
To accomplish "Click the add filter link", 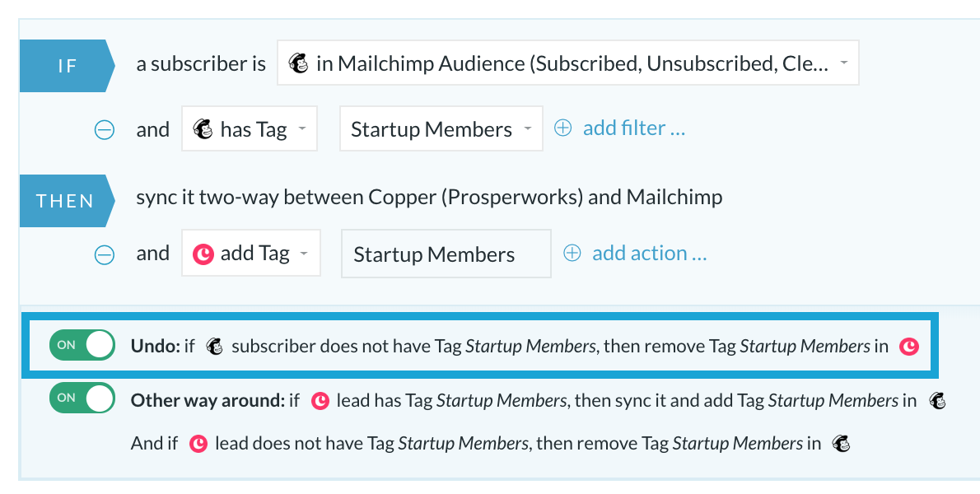I will click(x=634, y=128).
